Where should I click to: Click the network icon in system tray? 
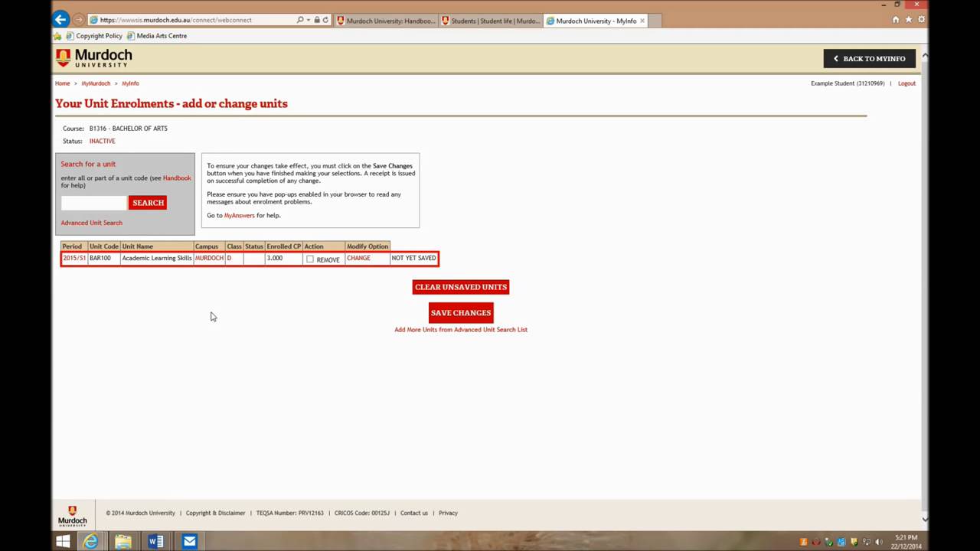pyautogui.click(x=866, y=542)
